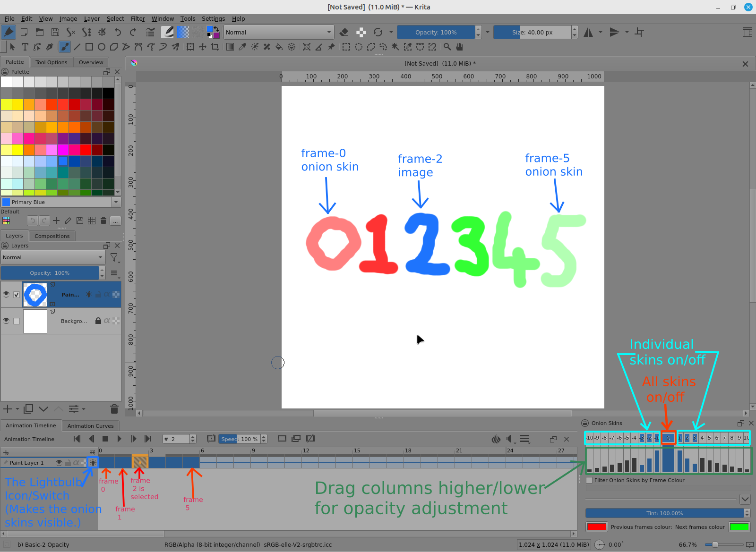Click the red Previous frames colour swatch
The width and height of the screenshot is (756, 552).
point(596,527)
